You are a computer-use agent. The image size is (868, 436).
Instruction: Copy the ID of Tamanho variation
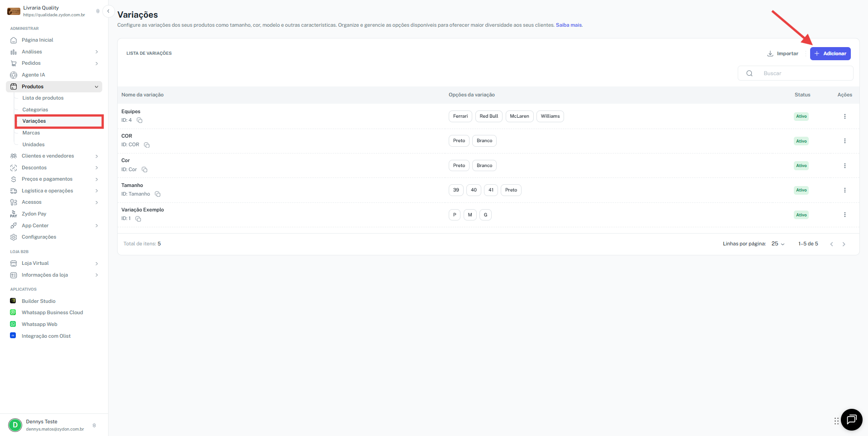(x=158, y=194)
